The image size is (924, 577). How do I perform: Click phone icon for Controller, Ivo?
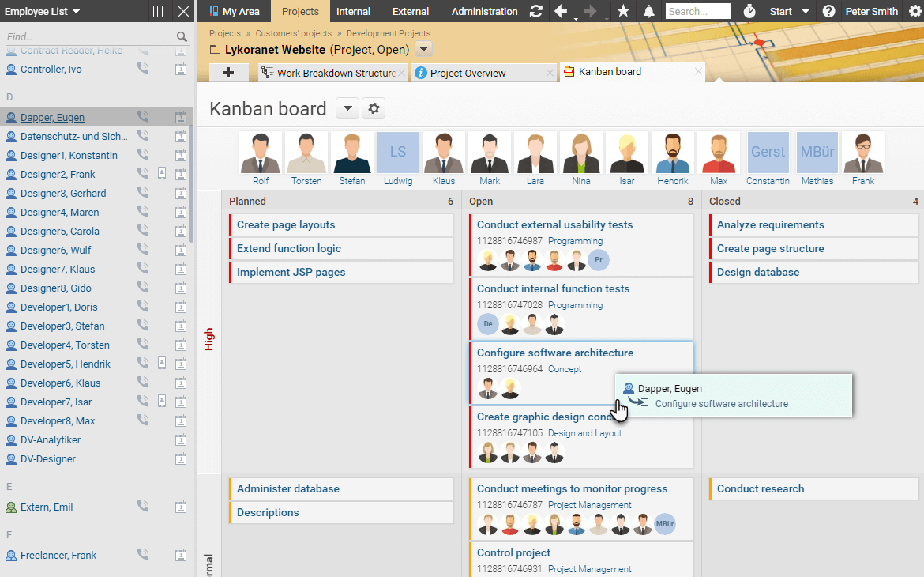pyautogui.click(x=143, y=69)
